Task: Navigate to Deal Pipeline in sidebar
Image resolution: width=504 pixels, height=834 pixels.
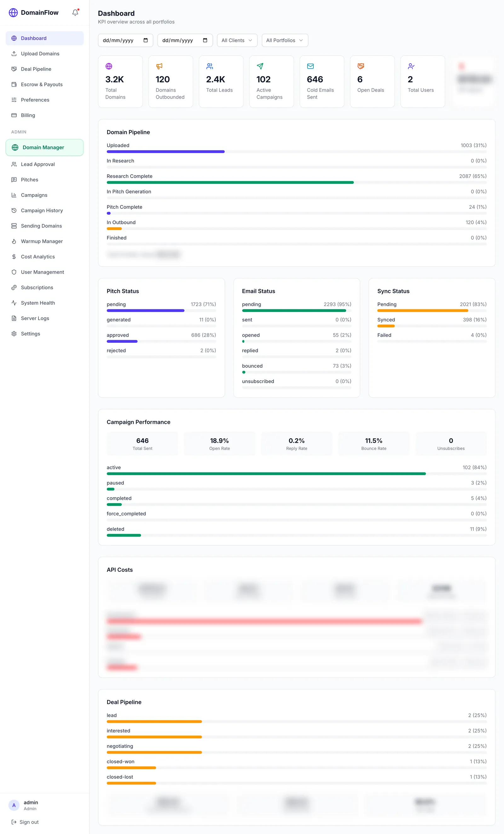Action: [45, 69]
